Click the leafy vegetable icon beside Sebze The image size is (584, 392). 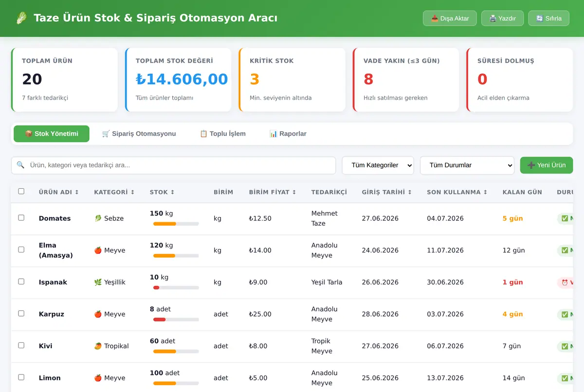coord(98,218)
